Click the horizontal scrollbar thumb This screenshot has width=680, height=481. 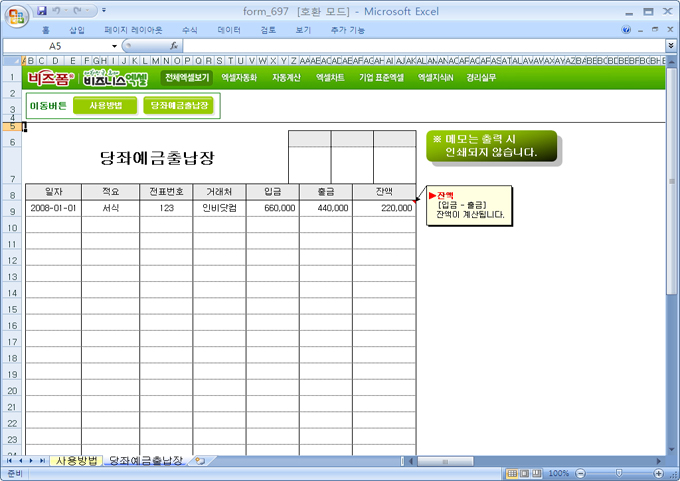445,461
